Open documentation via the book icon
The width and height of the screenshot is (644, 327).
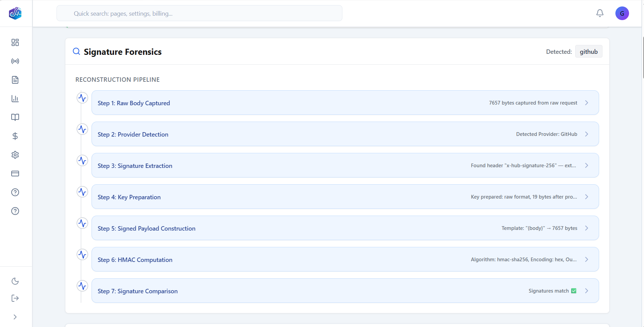[x=15, y=117]
